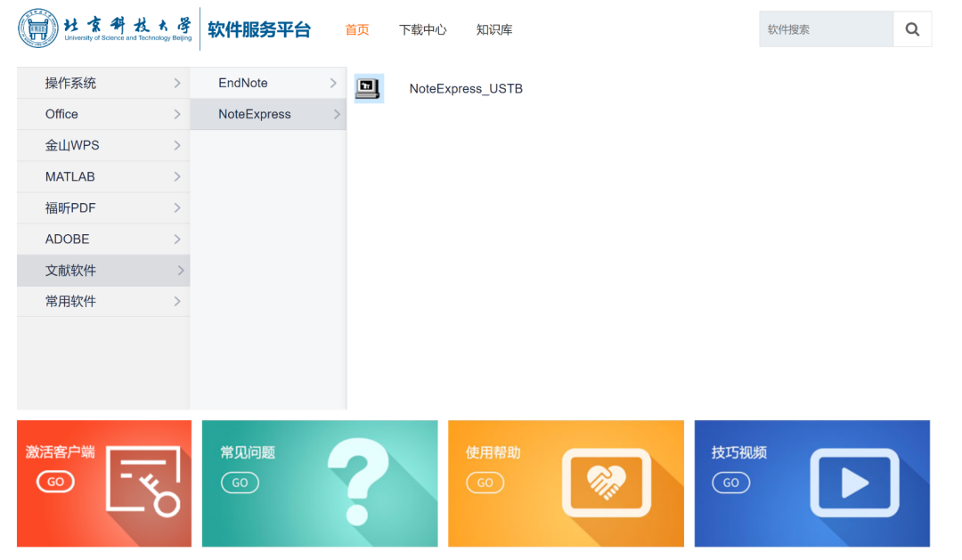This screenshot has width=962, height=560.
Task: Expand the Office chevron arrow
Action: pos(177,114)
